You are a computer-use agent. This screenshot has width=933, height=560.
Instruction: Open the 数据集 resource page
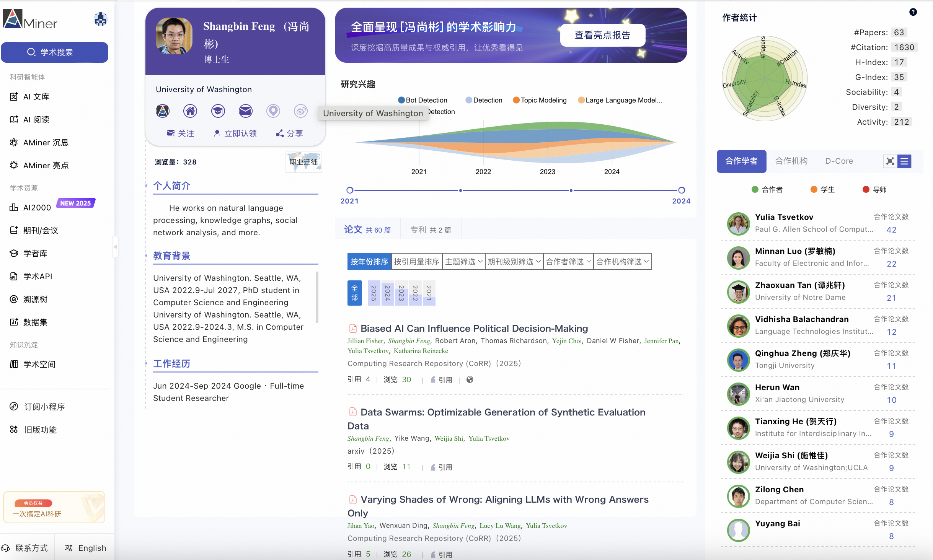pyautogui.click(x=34, y=322)
